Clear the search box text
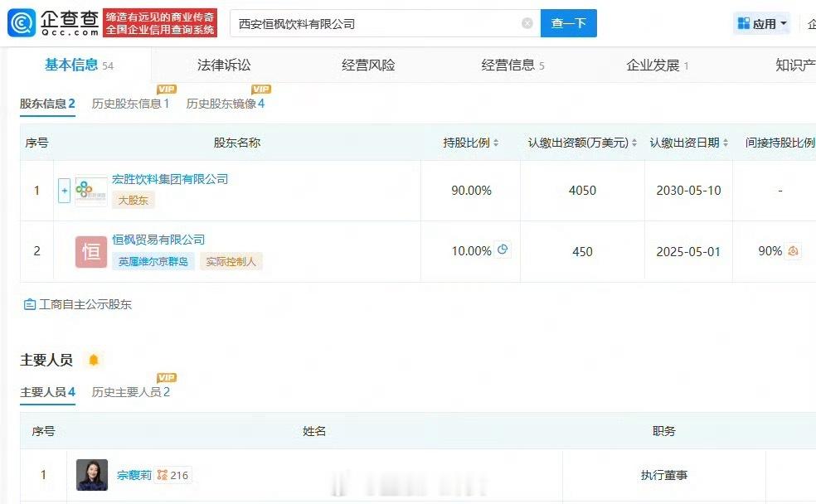 (527, 23)
